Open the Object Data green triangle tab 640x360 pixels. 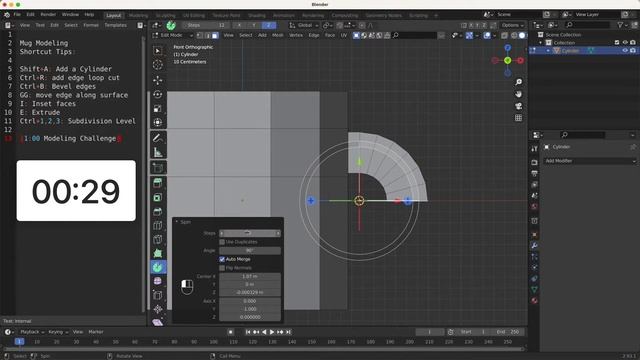tap(534, 289)
